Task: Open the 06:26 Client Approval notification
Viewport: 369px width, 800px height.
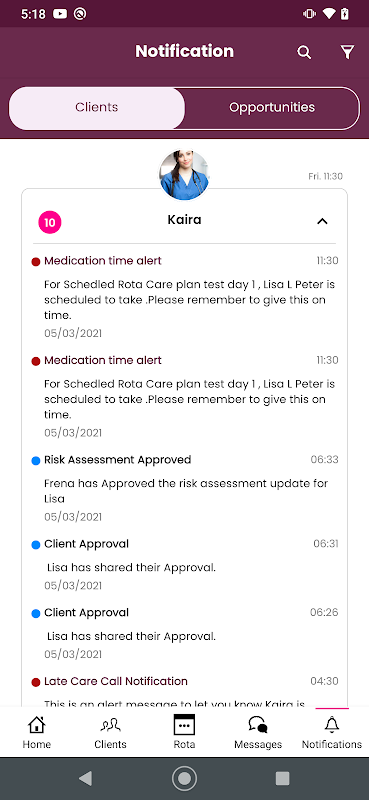Action: pos(185,633)
